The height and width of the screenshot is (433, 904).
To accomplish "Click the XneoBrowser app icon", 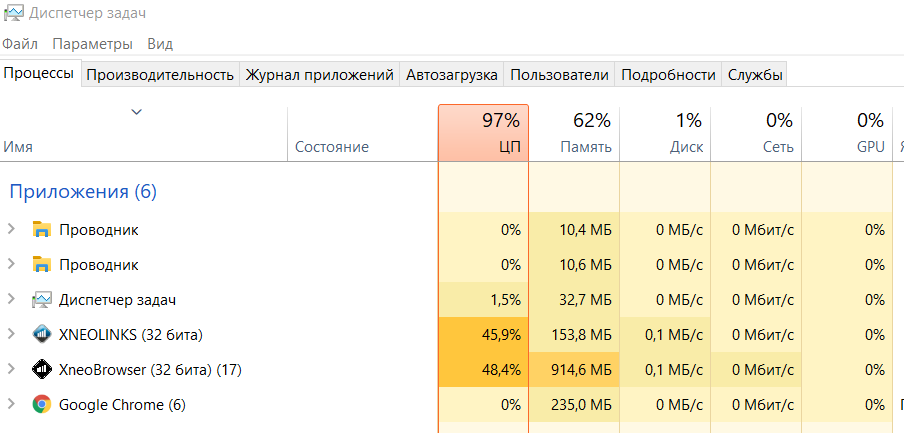I will pyautogui.click(x=42, y=370).
